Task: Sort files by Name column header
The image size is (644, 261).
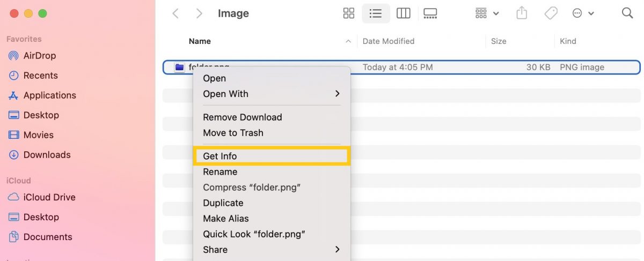Action: click(x=200, y=41)
